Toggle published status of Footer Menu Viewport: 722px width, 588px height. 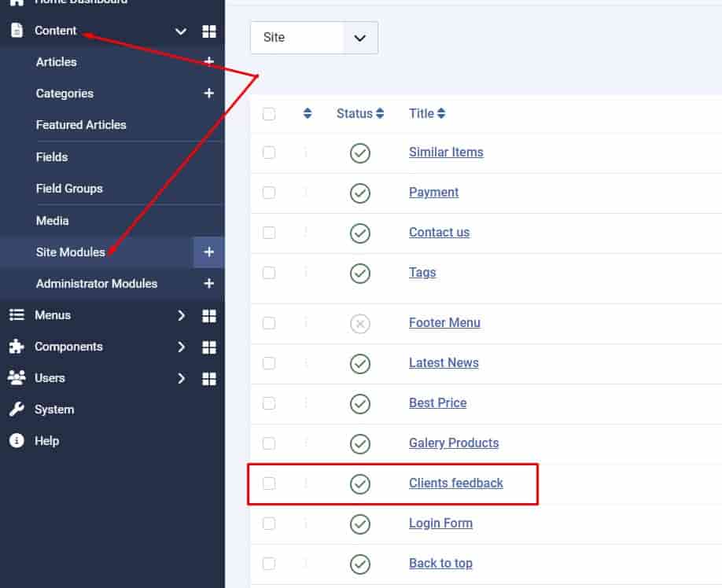[360, 323]
